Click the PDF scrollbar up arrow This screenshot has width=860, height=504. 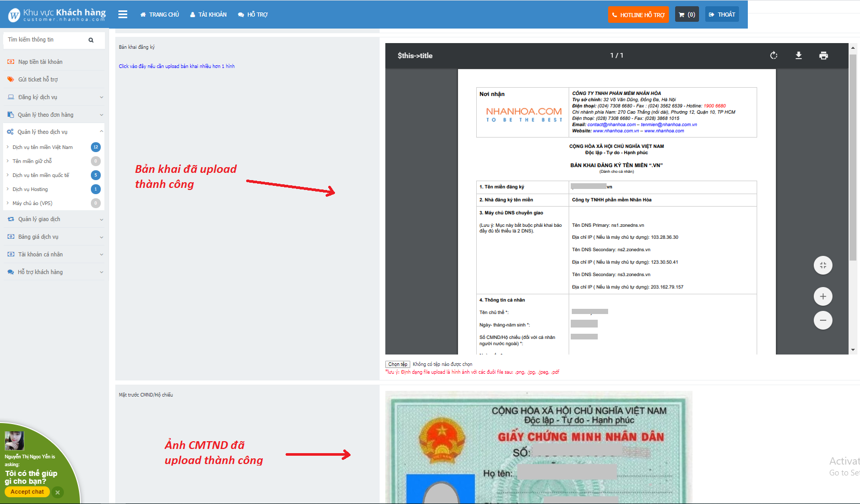(x=853, y=47)
